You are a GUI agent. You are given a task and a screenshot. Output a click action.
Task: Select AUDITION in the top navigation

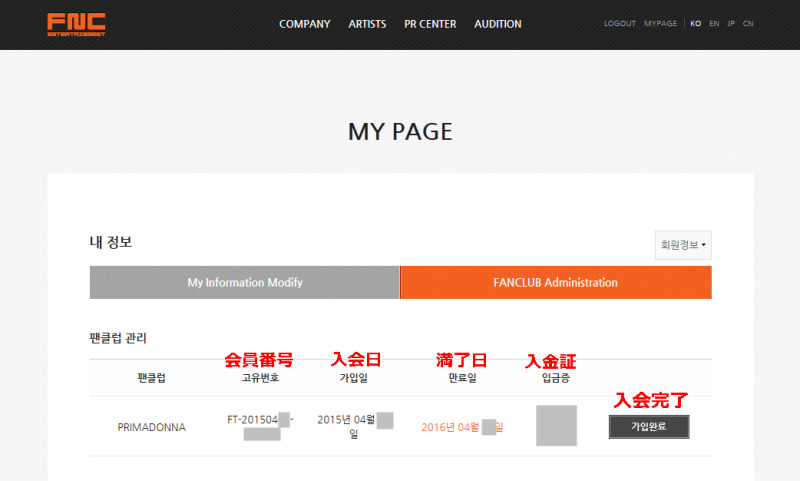point(497,24)
